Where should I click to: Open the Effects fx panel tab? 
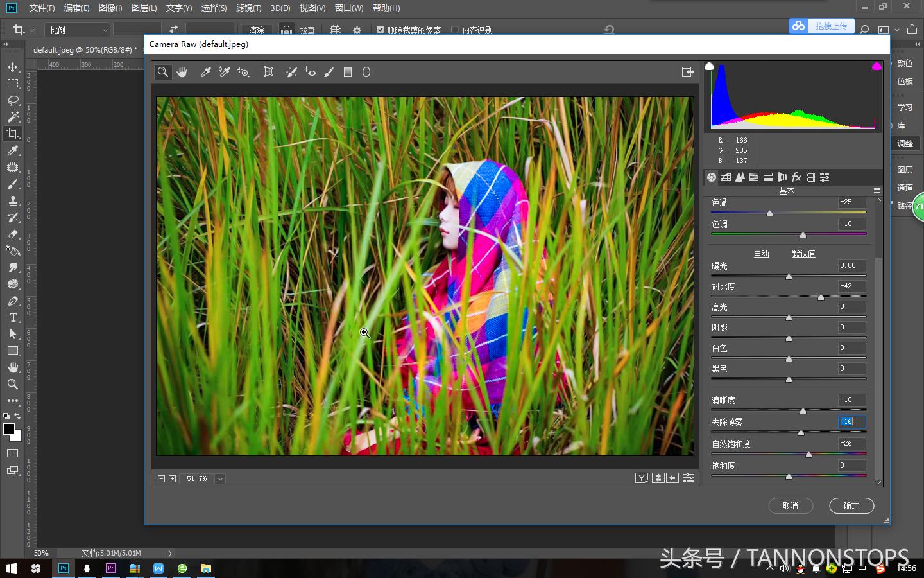click(x=796, y=177)
